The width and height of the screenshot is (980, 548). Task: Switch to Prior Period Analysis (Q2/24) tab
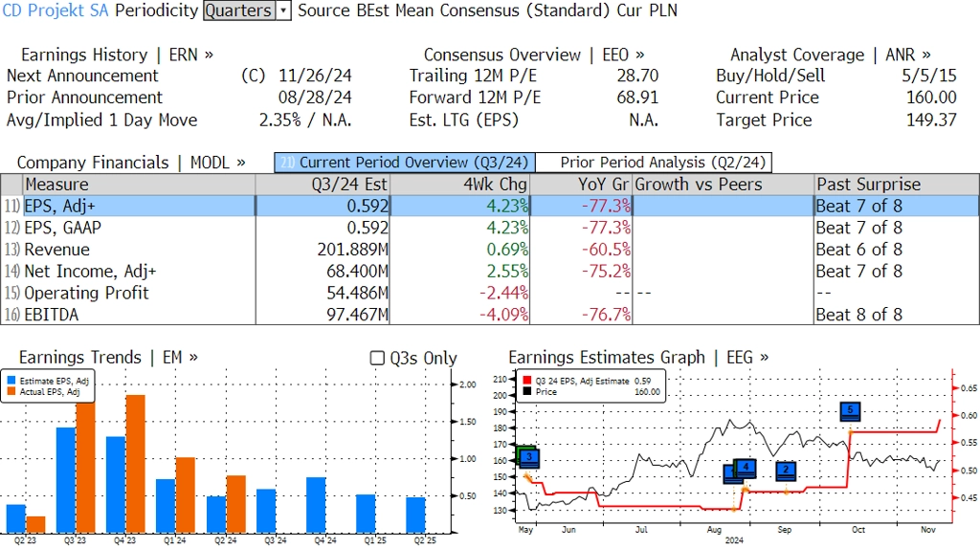(x=654, y=163)
